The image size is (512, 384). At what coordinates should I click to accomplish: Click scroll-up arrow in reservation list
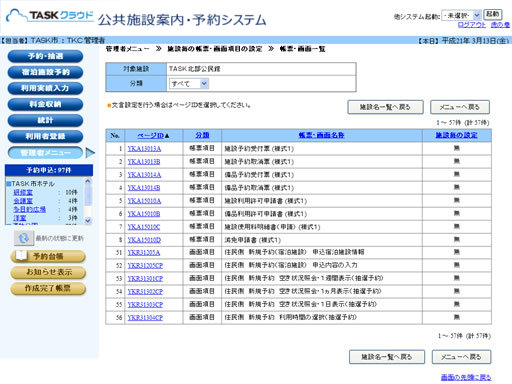tap(88, 181)
